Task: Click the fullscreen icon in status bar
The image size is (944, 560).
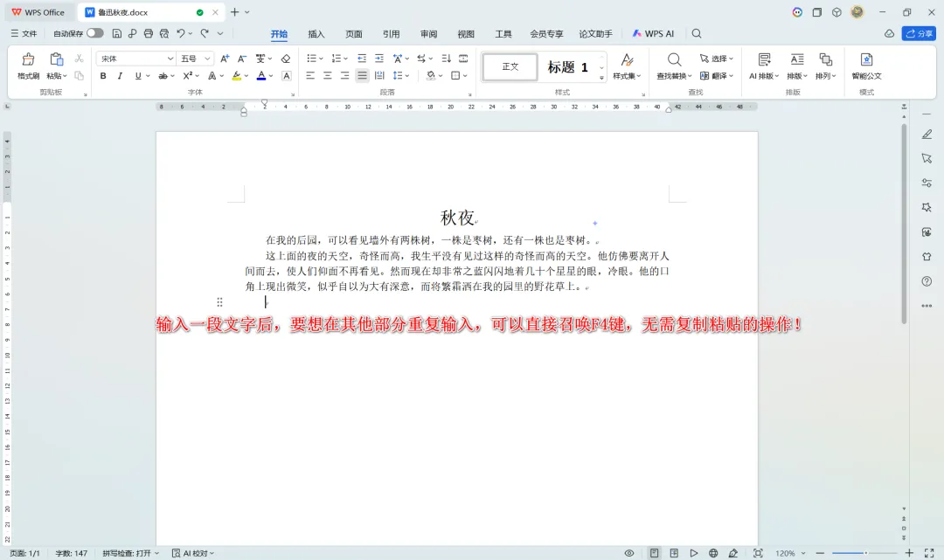Action: (929, 553)
